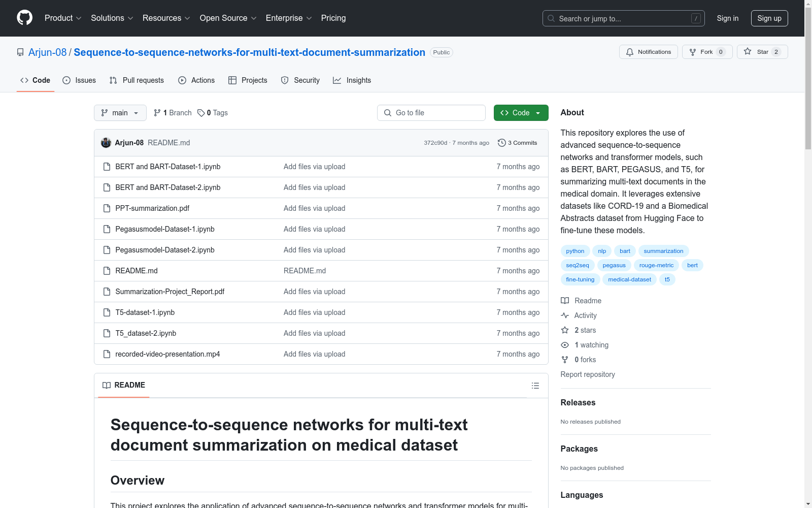Open README.md commit message link
812x508 pixels.
pos(304,271)
